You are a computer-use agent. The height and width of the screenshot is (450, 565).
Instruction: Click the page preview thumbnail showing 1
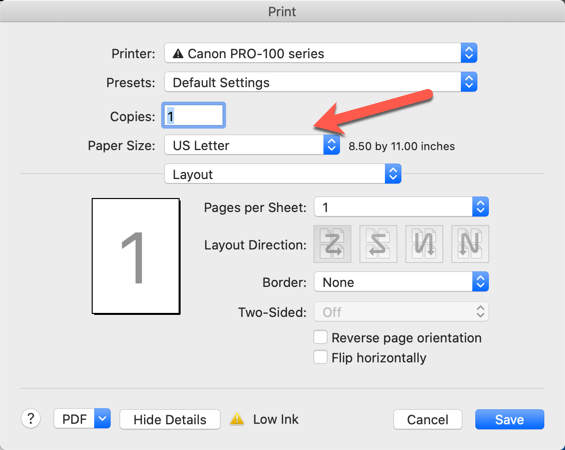136,256
